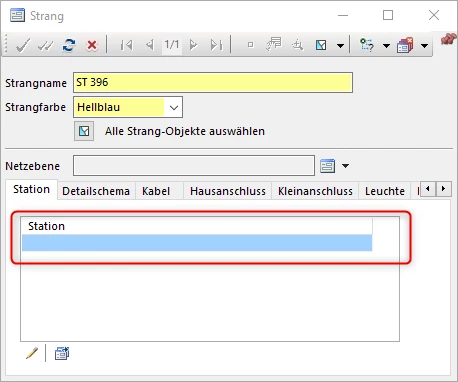Switch to the Leuchte tab
The height and width of the screenshot is (382, 458).
(x=385, y=191)
